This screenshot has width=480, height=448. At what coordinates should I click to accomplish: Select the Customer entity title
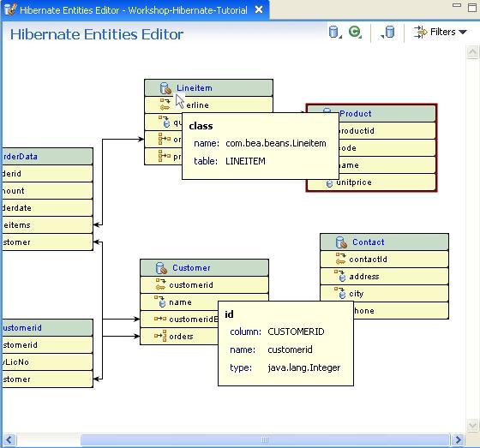click(191, 268)
